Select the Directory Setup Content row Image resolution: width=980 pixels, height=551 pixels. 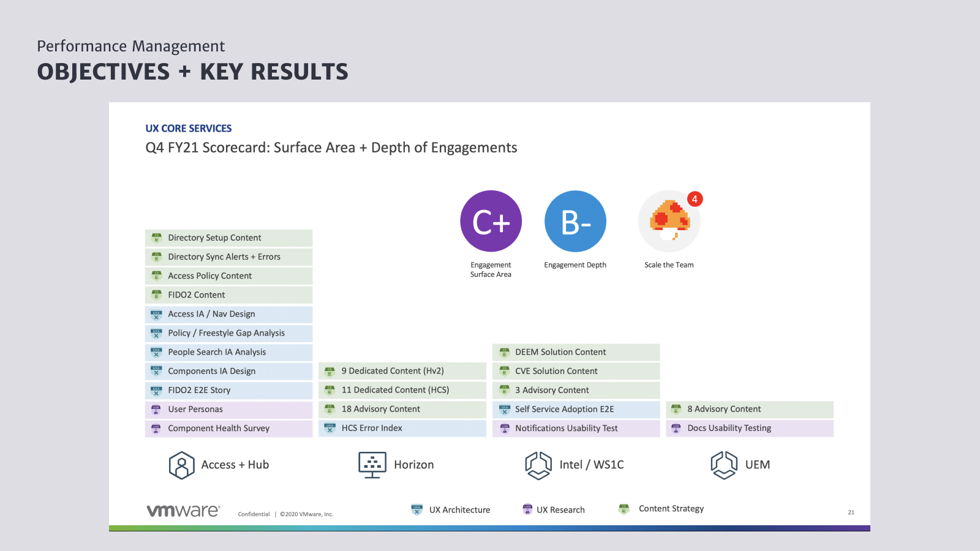[228, 238]
